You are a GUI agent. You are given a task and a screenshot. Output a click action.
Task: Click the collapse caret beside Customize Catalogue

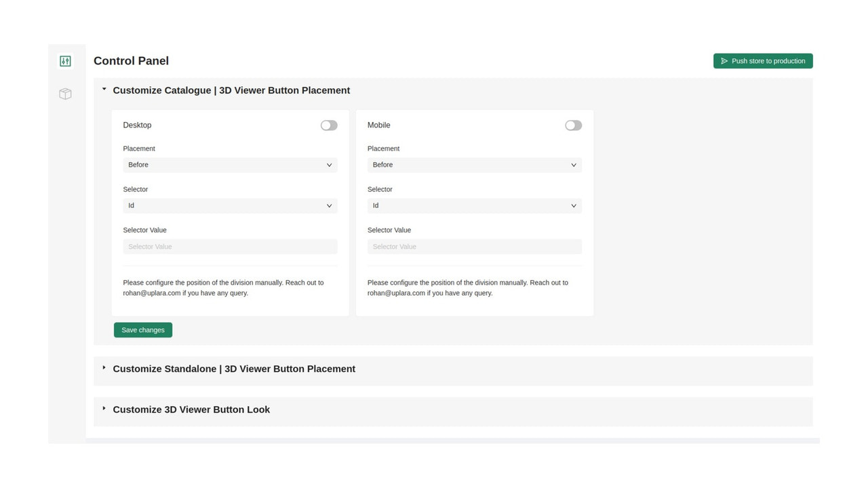[104, 89]
